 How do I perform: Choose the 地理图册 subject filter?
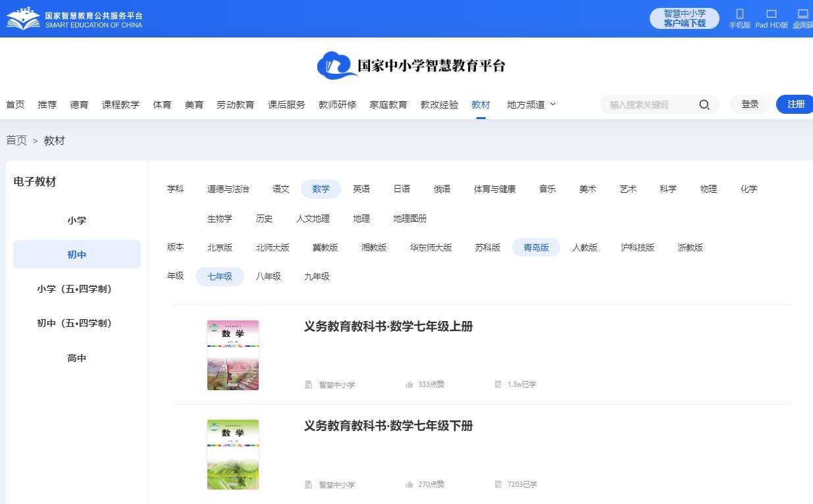pyautogui.click(x=409, y=218)
